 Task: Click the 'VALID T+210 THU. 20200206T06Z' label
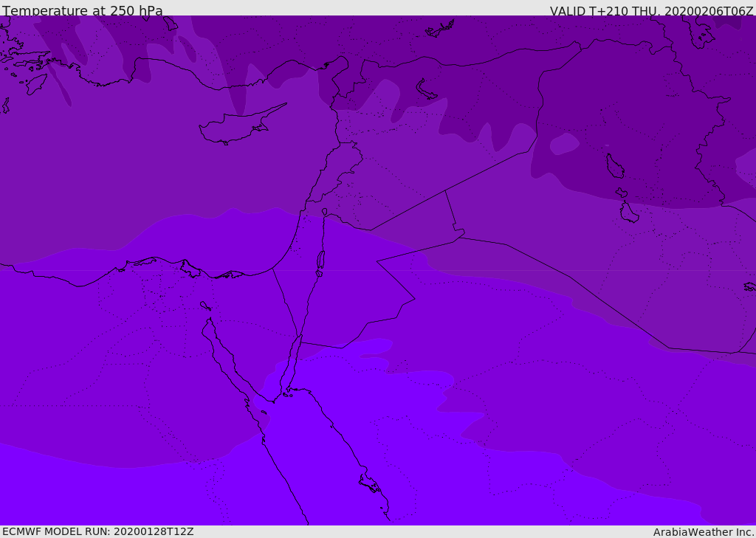click(x=651, y=10)
